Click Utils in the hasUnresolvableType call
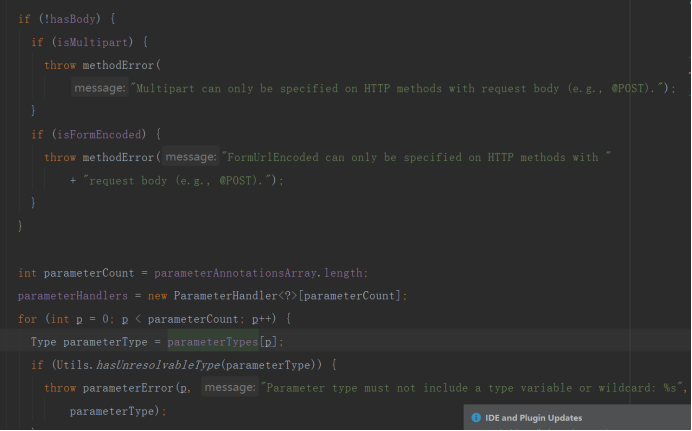The image size is (692, 431). [73, 365]
